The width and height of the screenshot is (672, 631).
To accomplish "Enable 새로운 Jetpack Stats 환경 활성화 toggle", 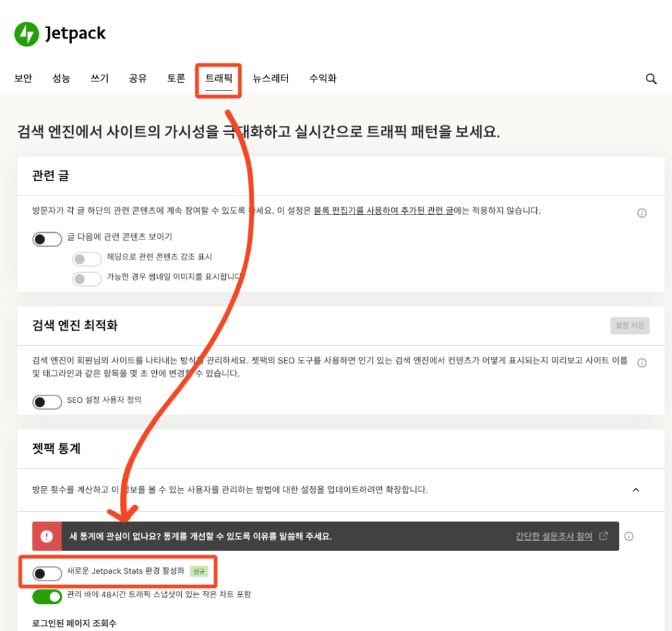I will 47,573.
